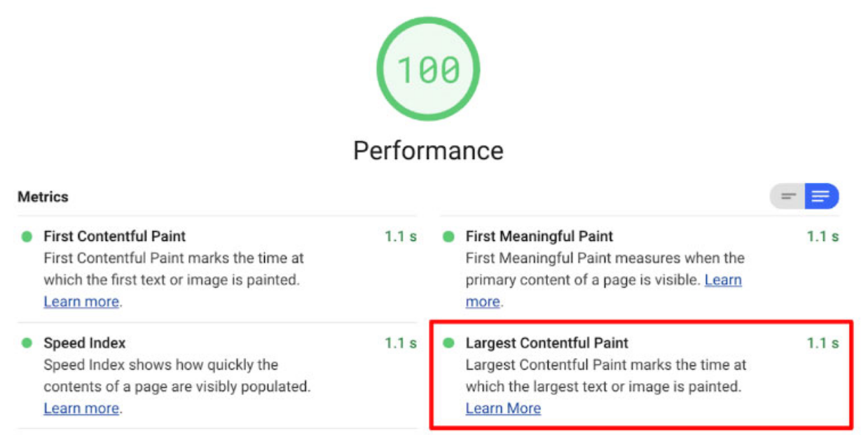
Task: Select the Largest Contentful Paint metric title
Action: (x=546, y=343)
